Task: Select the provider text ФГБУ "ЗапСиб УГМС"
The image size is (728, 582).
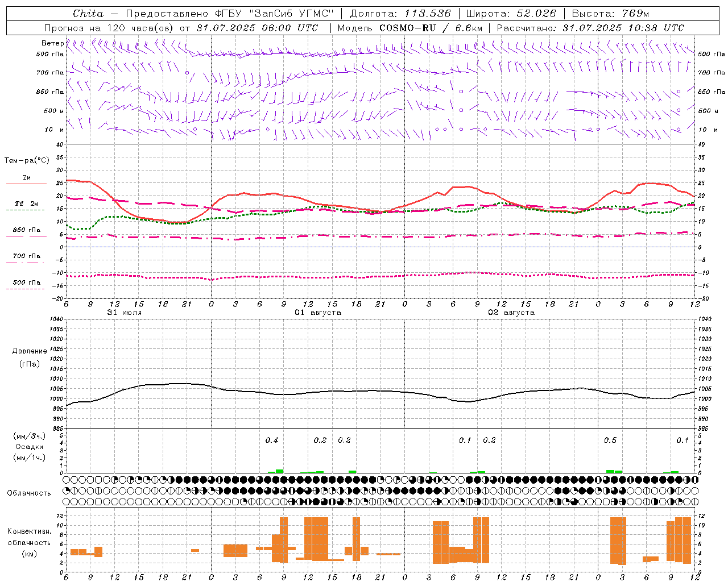Action: [x=275, y=14]
